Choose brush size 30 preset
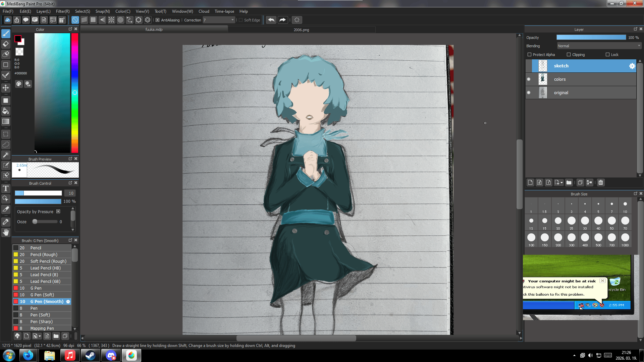This screenshot has width=644, height=362. [585, 223]
